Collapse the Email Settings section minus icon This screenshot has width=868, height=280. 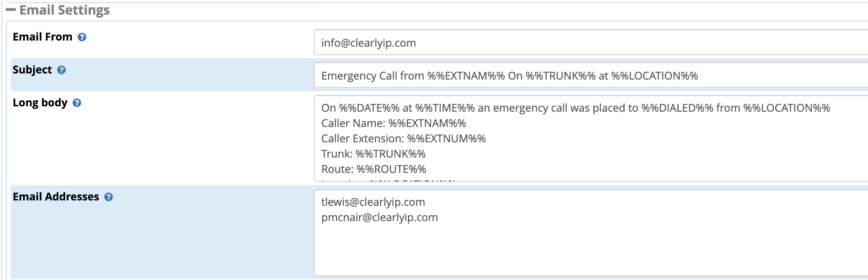[x=11, y=10]
